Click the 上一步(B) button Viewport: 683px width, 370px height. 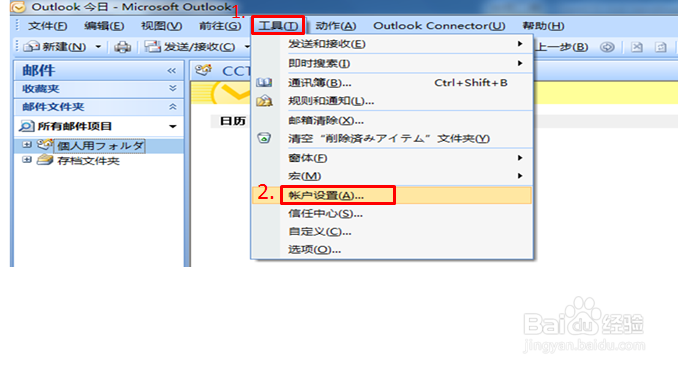coord(561,47)
